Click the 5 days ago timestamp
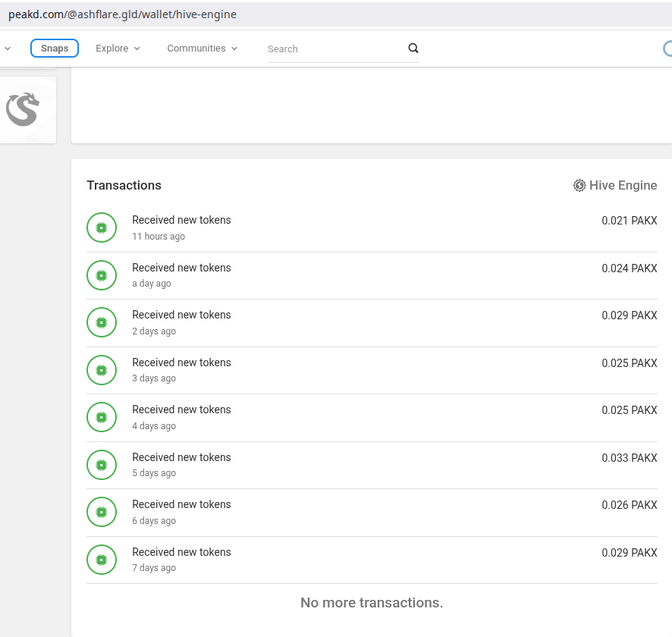 click(x=154, y=473)
